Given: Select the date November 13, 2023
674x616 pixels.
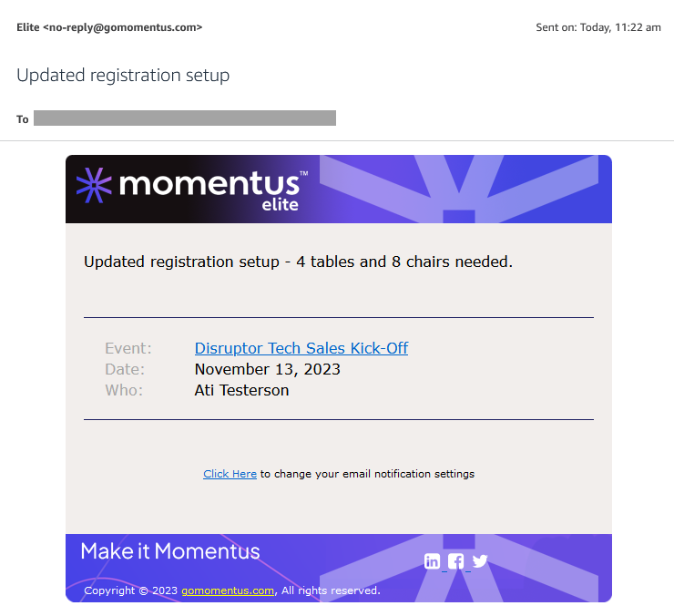Looking at the screenshot, I should click(268, 369).
